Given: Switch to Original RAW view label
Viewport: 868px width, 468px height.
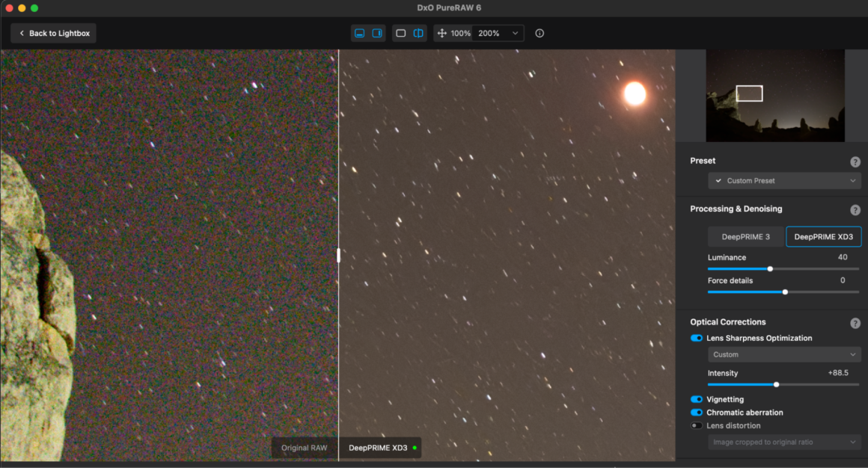Looking at the screenshot, I should coord(305,448).
